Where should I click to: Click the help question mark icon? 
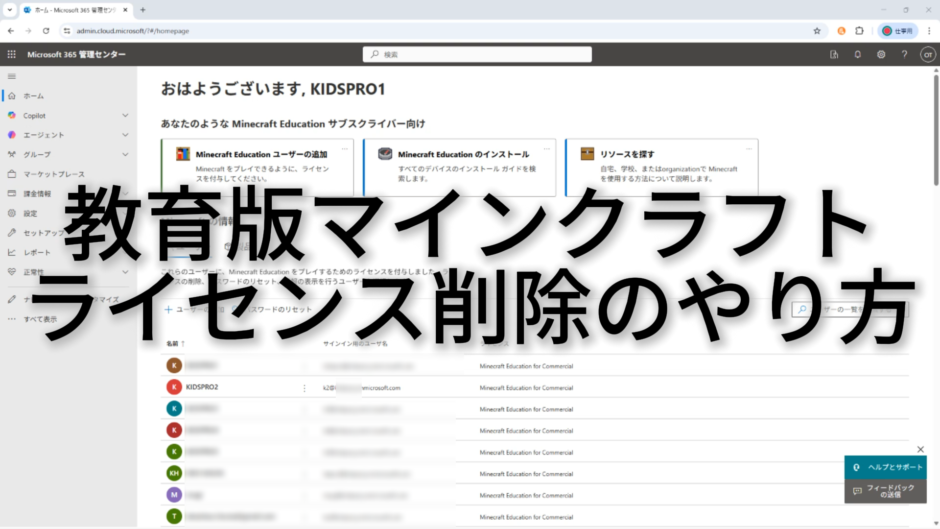click(x=904, y=54)
